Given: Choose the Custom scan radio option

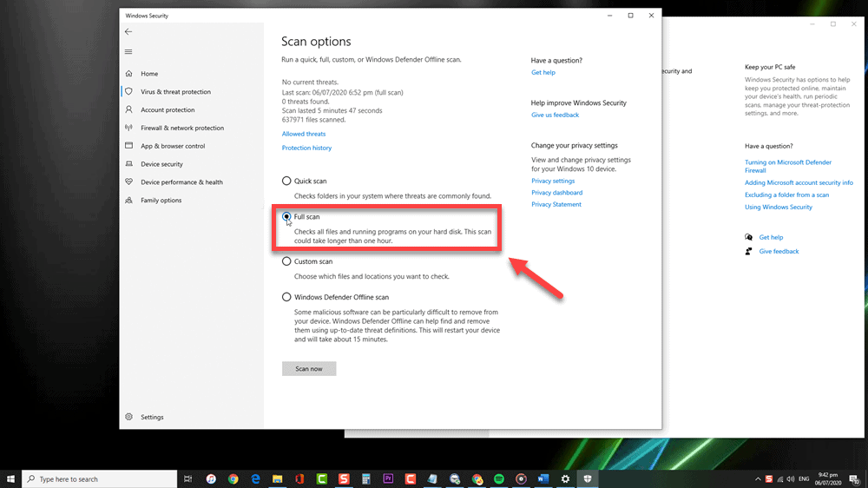Looking at the screenshot, I should tap(286, 260).
